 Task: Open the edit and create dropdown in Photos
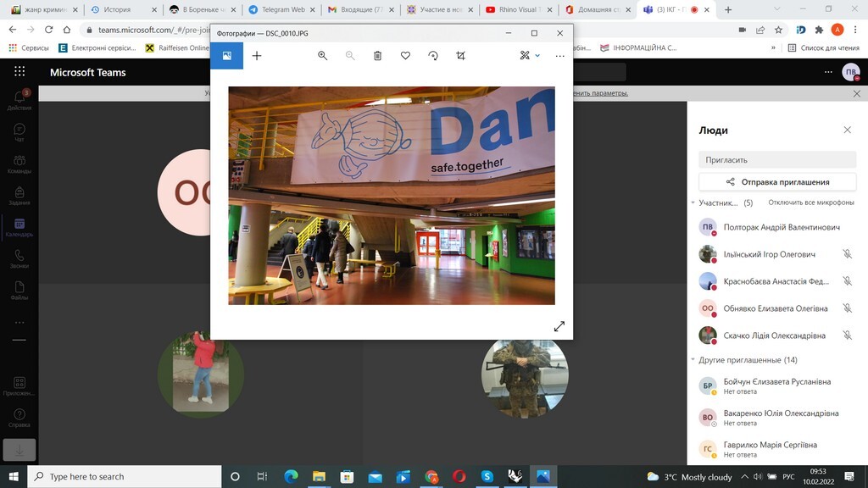pos(530,56)
